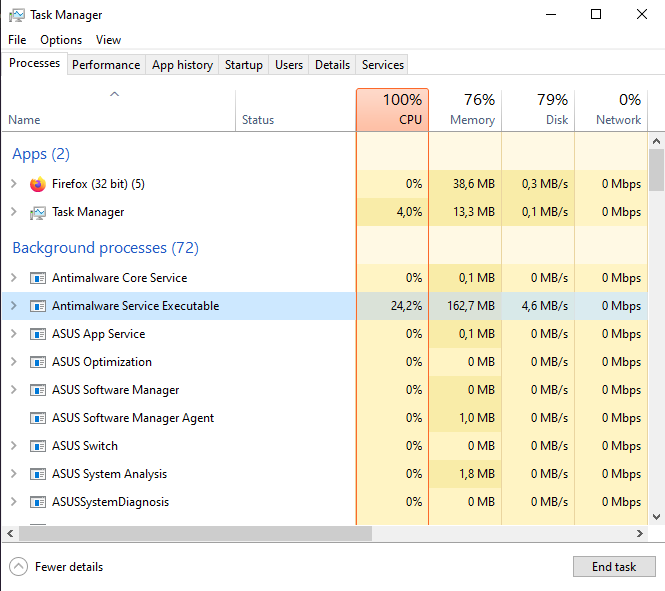665x591 pixels.
Task: Click the Antimalware Core Service icon
Action: (38, 278)
